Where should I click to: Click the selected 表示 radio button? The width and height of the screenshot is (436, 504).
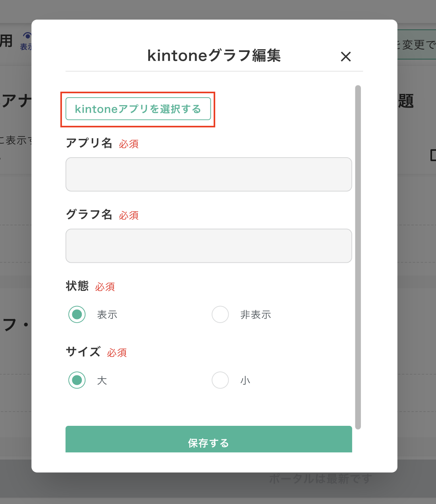point(77,314)
